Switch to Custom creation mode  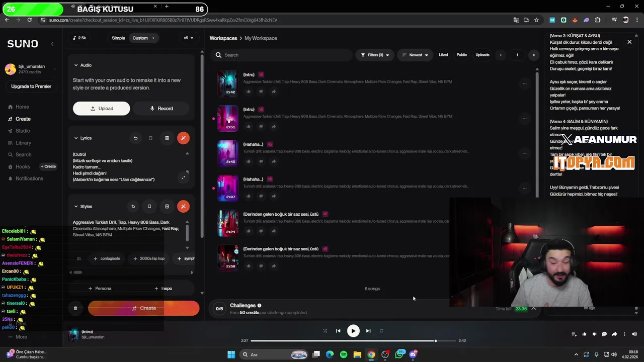click(143, 38)
